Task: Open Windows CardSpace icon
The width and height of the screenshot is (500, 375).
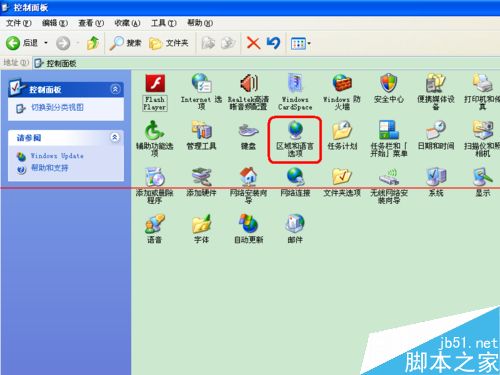Action: pos(295,83)
